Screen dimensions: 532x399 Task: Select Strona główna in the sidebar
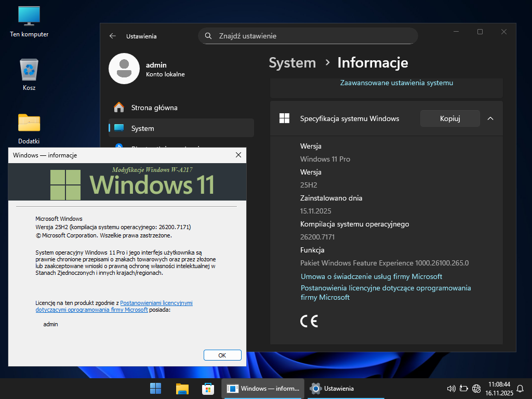(154, 108)
